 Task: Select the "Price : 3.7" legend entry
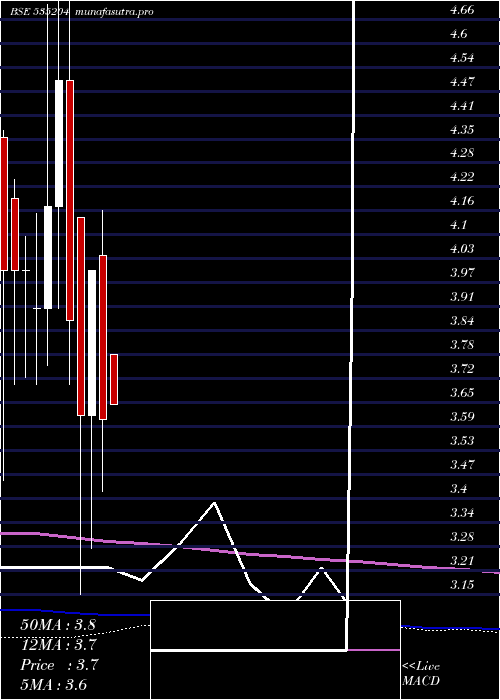(59, 665)
